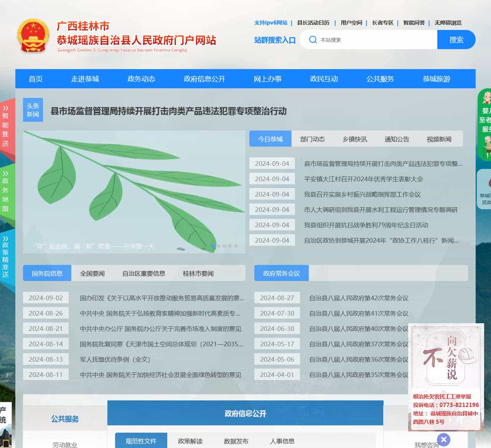The height and width of the screenshot is (448, 491).
Task: Click the 搜索 search button
Action: [456, 40]
